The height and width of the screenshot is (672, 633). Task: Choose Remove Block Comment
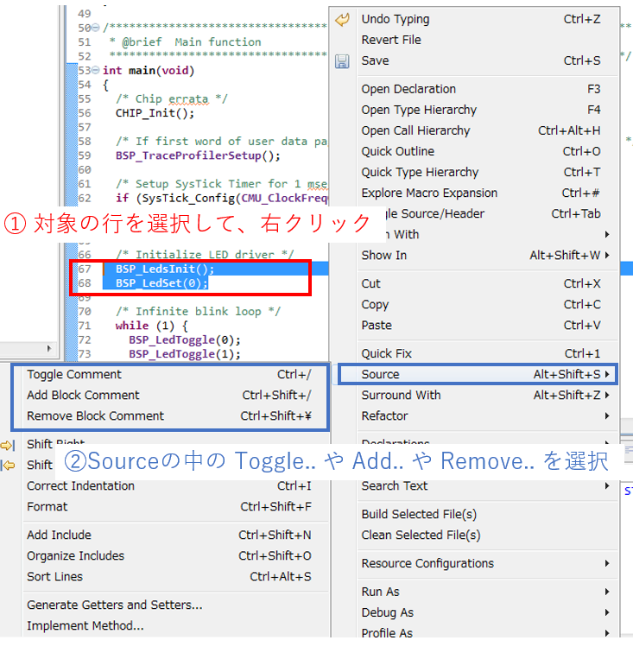[170, 415]
